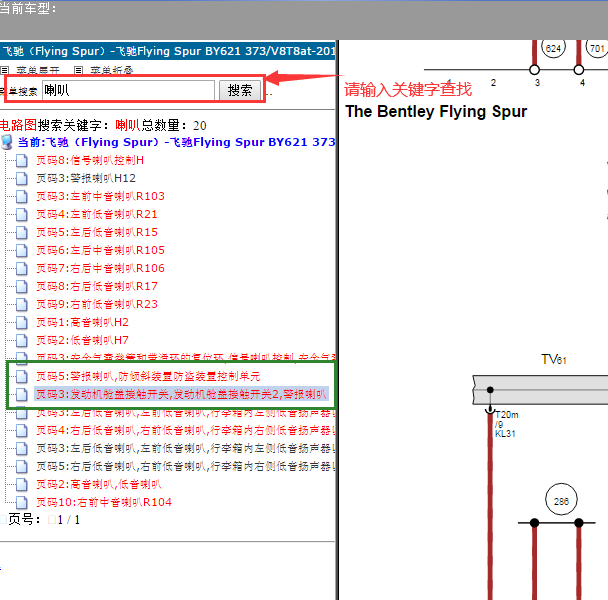This screenshot has height=600, width=608.
Task: Open result 页码8:信号喇叭控制H
Action: 90,160
